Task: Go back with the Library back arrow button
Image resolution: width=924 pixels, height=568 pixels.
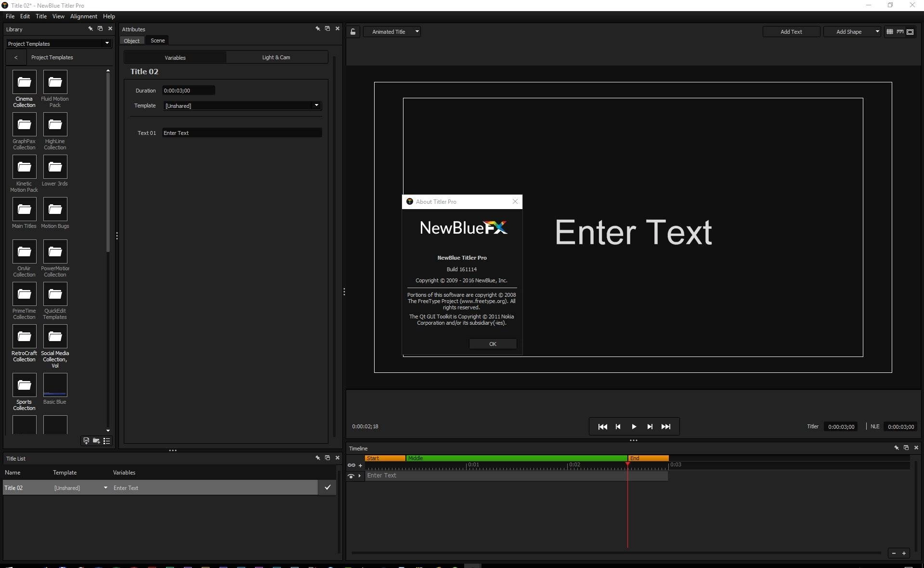Action: click(x=16, y=57)
